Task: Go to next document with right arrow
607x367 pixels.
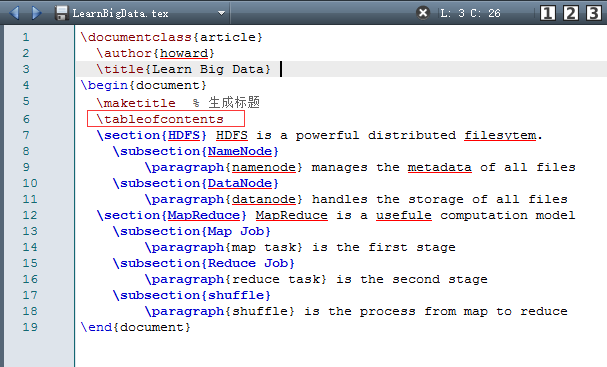Action: click(36, 12)
